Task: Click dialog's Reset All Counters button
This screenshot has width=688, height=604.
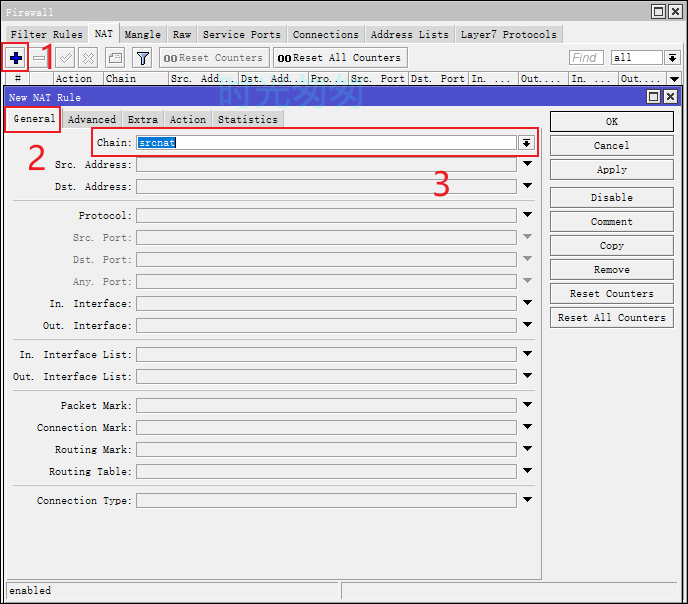Action: pos(612,318)
